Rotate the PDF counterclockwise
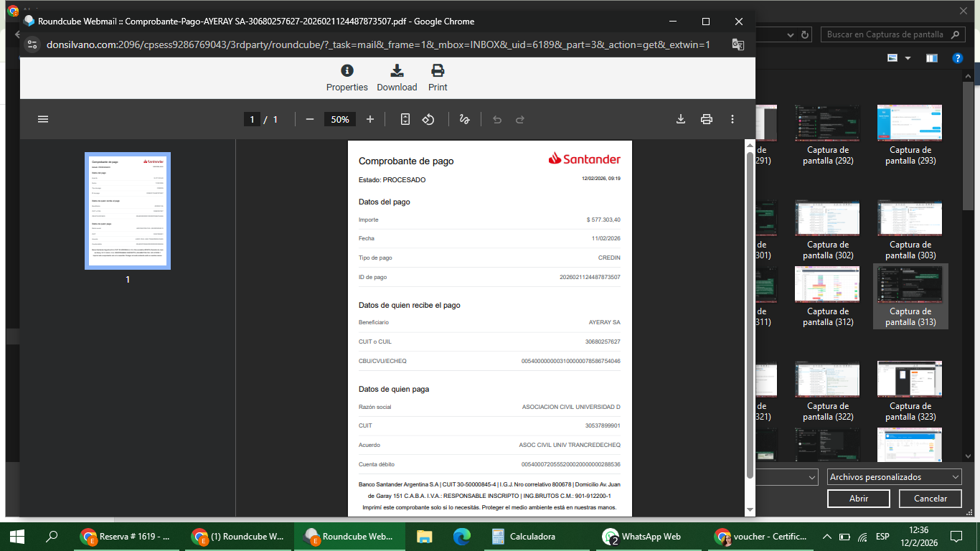980x551 pixels. pyautogui.click(x=428, y=119)
